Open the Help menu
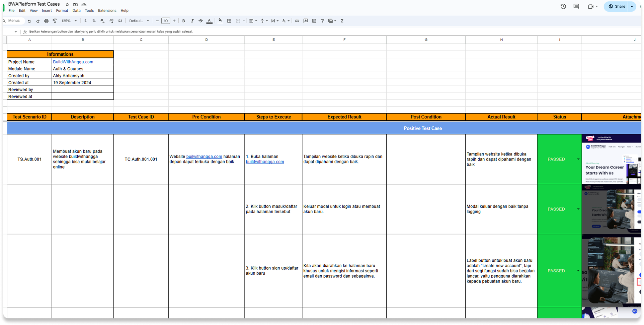The width and height of the screenshot is (644, 325). [x=124, y=11]
